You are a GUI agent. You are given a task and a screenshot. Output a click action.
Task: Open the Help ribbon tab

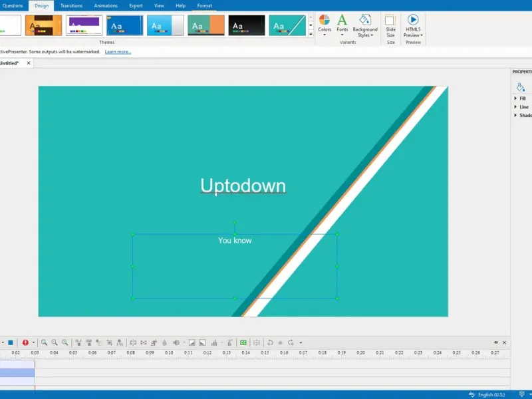pos(180,6)
